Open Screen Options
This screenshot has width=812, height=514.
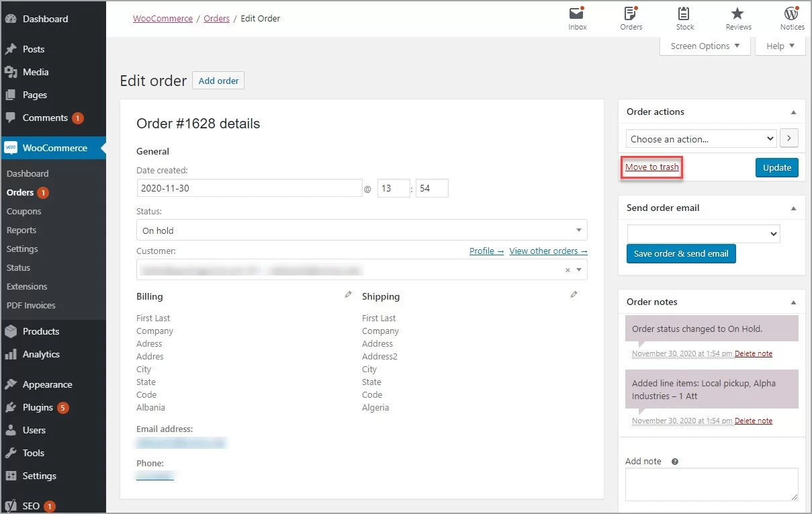701,46
